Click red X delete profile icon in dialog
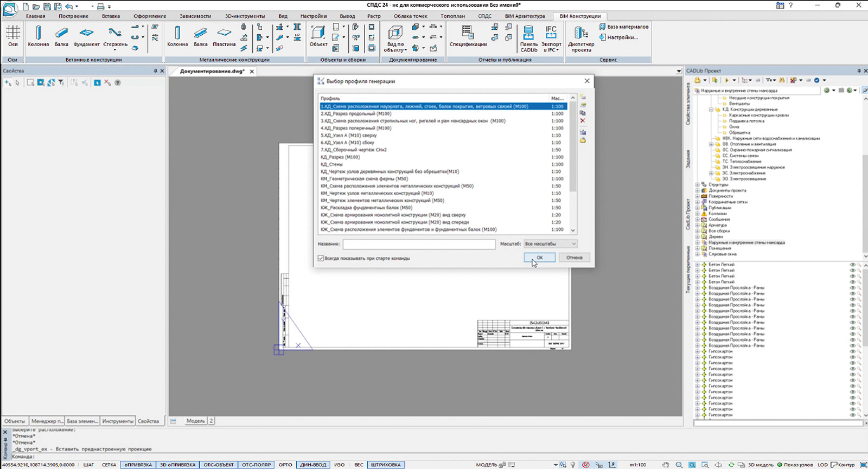868x469 pixels. click(583, 120)
